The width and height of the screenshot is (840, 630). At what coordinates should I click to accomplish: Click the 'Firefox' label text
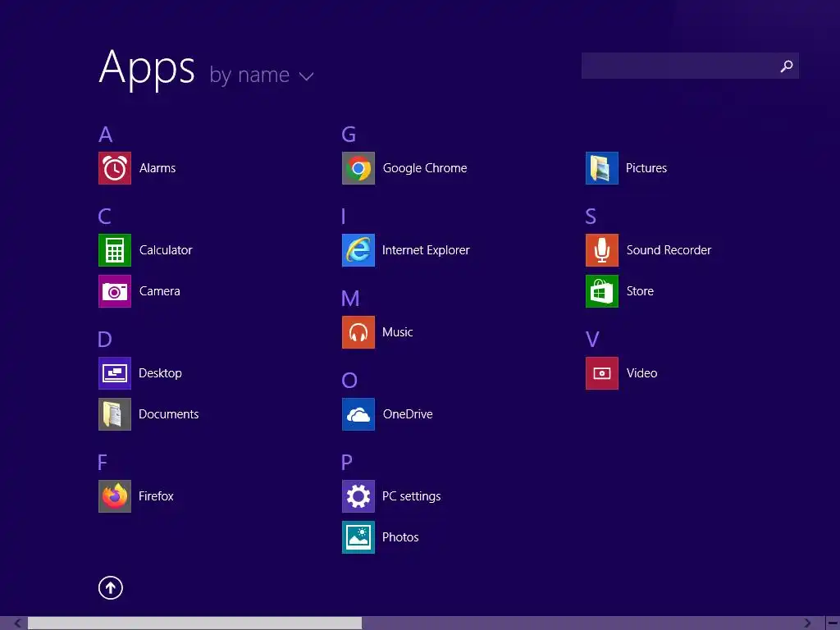coord(156,496)
